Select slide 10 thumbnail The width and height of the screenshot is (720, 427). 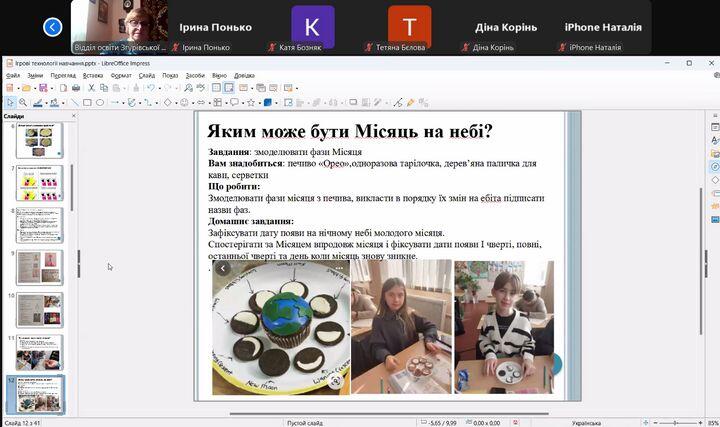click(x=39, y=310)
